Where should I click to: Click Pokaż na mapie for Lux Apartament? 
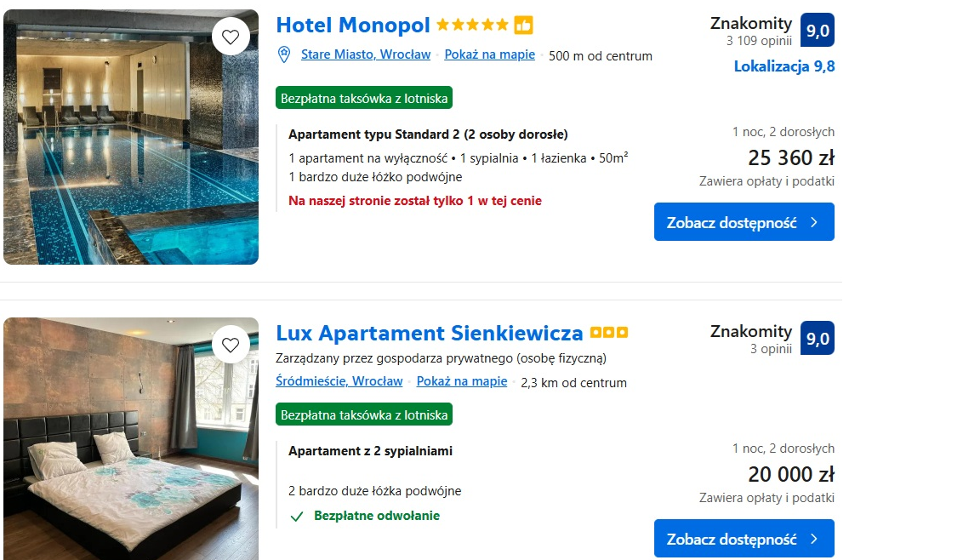coord(462,381)
